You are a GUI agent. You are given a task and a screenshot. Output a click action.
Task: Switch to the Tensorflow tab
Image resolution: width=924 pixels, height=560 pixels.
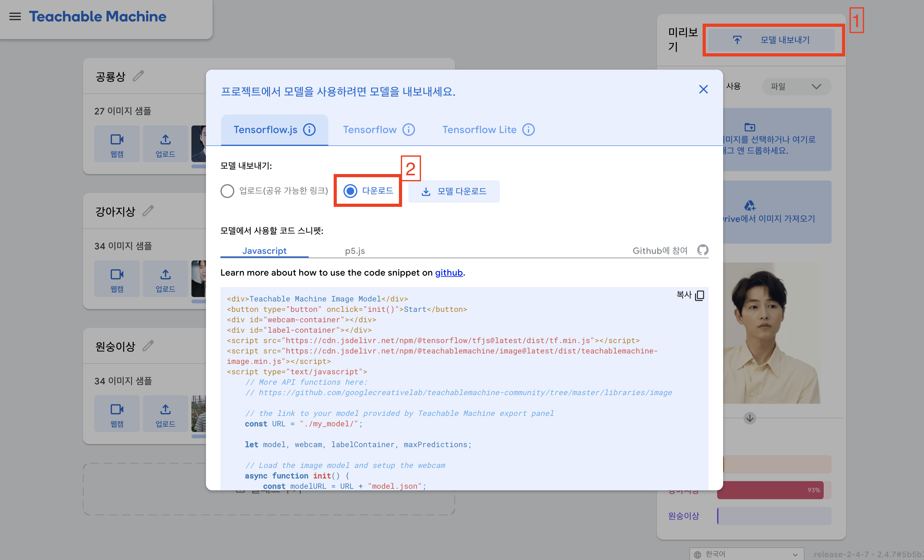[x=370, y=130]
